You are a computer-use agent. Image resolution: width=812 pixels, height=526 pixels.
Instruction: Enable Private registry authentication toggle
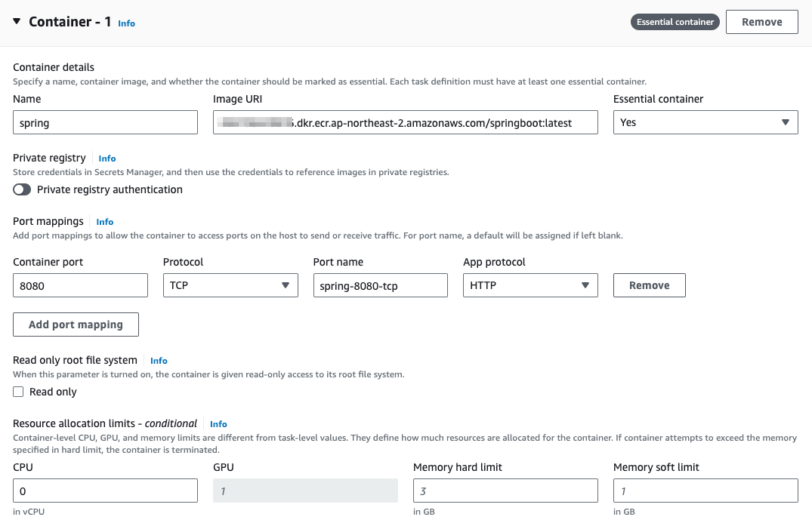pos(22,189)
